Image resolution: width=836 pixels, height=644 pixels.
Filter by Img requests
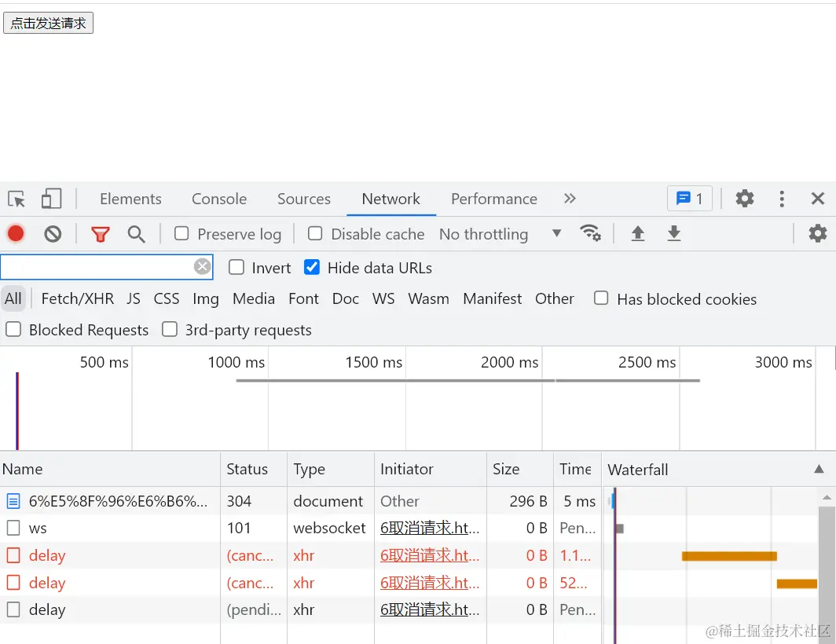[x=206, y=299]
